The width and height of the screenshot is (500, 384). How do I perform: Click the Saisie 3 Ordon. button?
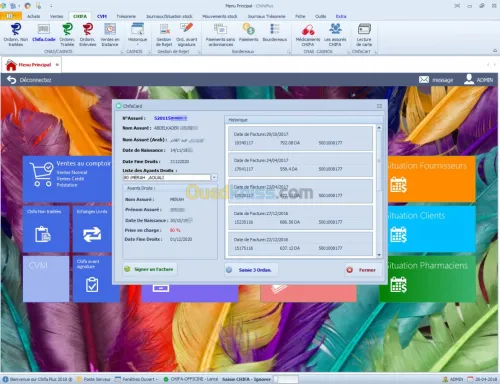pos(251,270)
